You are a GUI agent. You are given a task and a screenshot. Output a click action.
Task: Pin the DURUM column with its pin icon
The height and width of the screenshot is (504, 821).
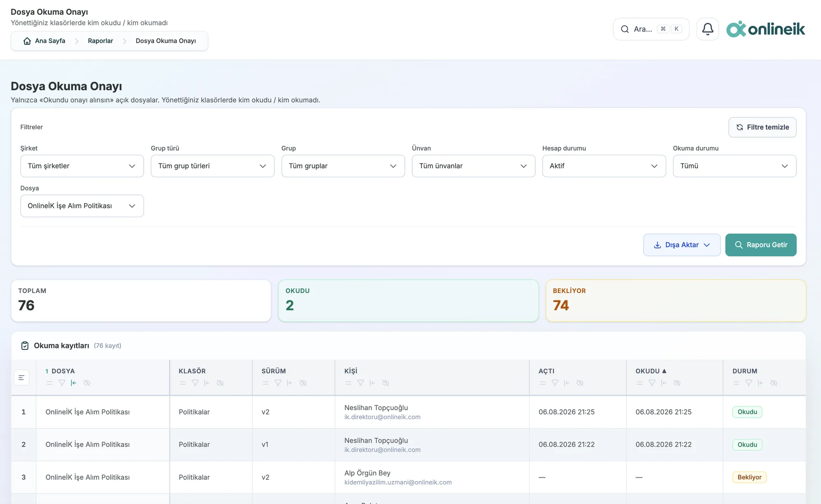click(x=761, y=383)
